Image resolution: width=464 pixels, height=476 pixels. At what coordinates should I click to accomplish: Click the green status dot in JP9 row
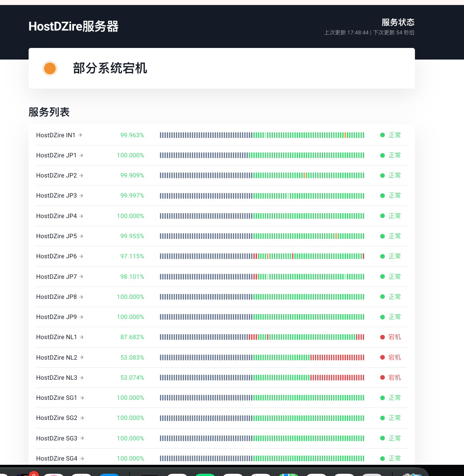click(382, 317)
